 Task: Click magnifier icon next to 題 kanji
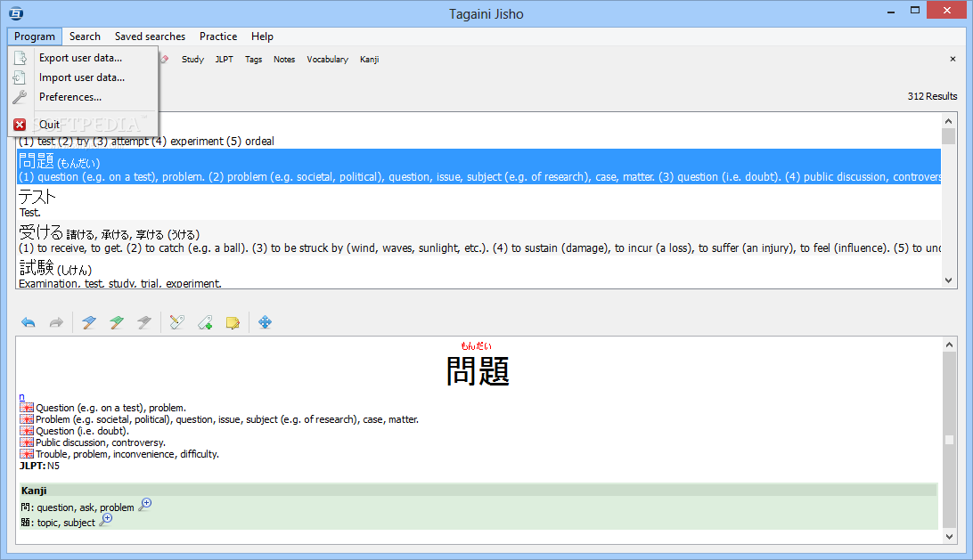pos(105,520)
